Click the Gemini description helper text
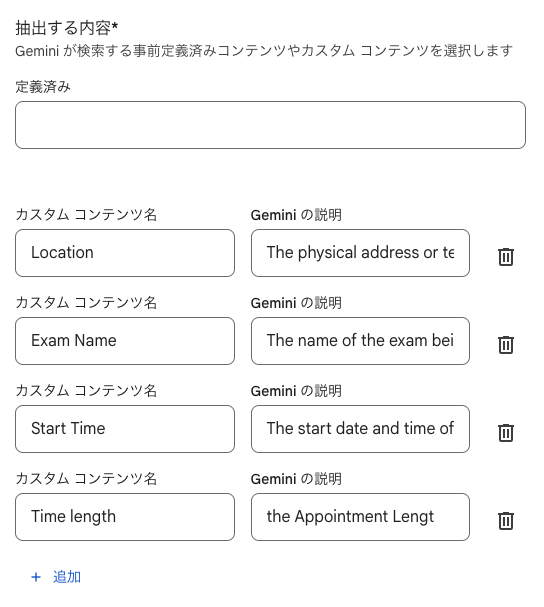Image resolution: width=544 pixels, height=607 pixels. click(264, 51)
